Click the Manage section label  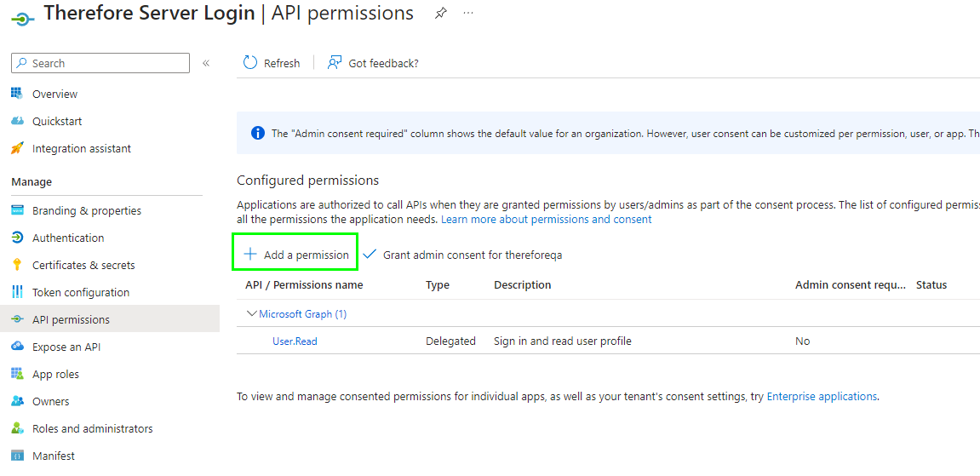tap(32, 181)
